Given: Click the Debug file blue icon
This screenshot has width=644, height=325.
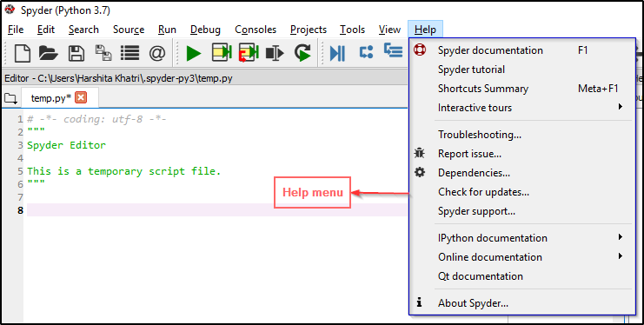Looking at the screenshot, I should coord(337,53).
